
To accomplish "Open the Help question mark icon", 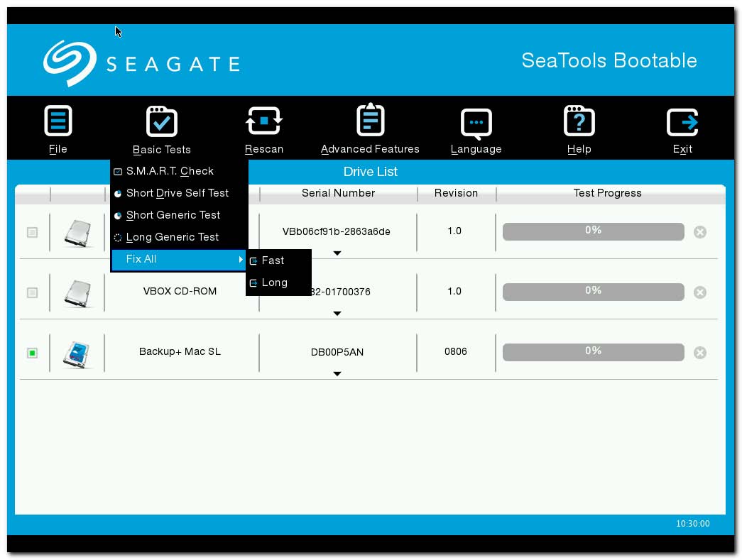I will (579, 121).
